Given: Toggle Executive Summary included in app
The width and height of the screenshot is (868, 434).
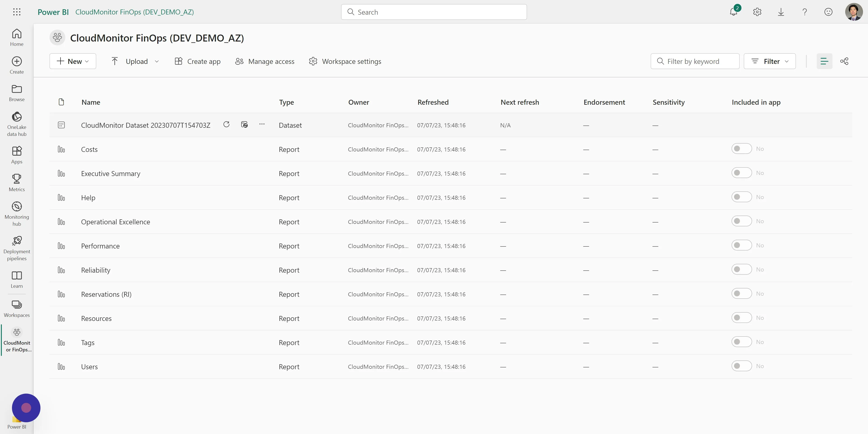Looking at the screenshot, I should (741, 173).
